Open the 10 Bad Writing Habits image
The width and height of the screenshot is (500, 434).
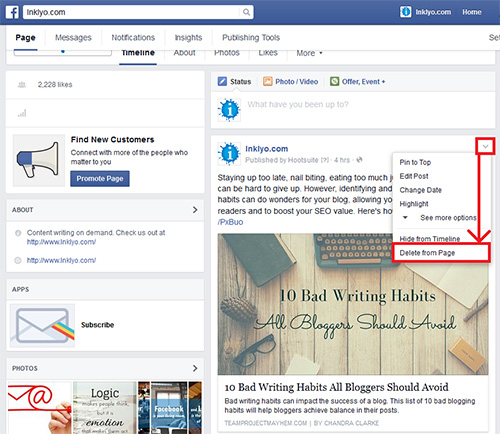[x=353, y=304]
